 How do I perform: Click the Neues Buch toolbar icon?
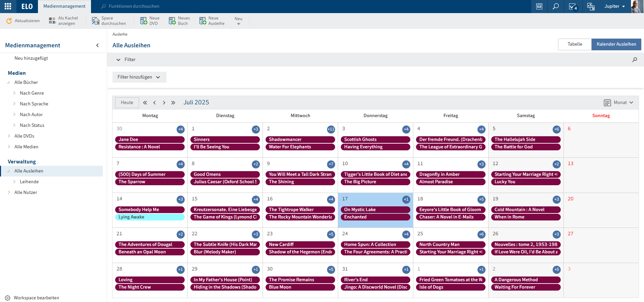[172, 21]
